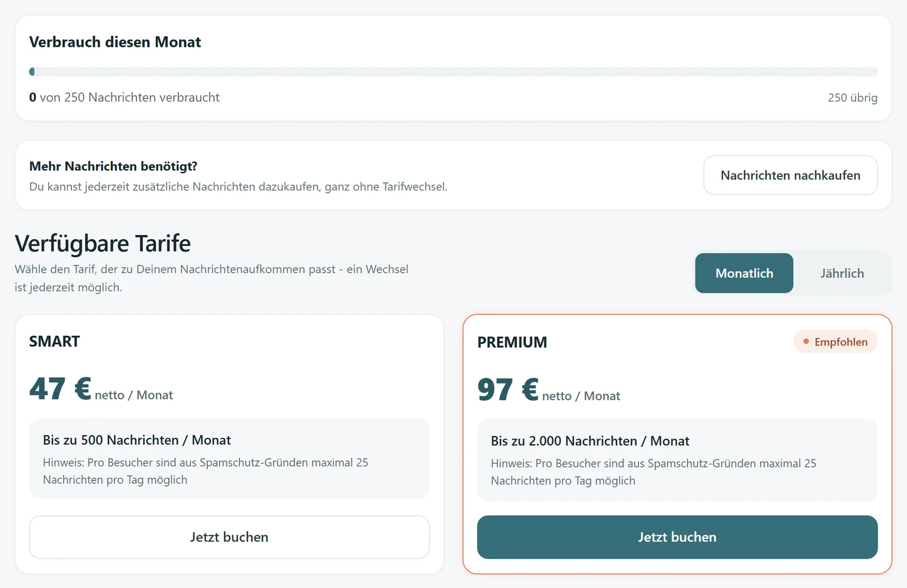Click the Empfohlen badge on PREMIUM
This screenshot has height=588, width=907.
pyautogui.click(x=836, y=342)
